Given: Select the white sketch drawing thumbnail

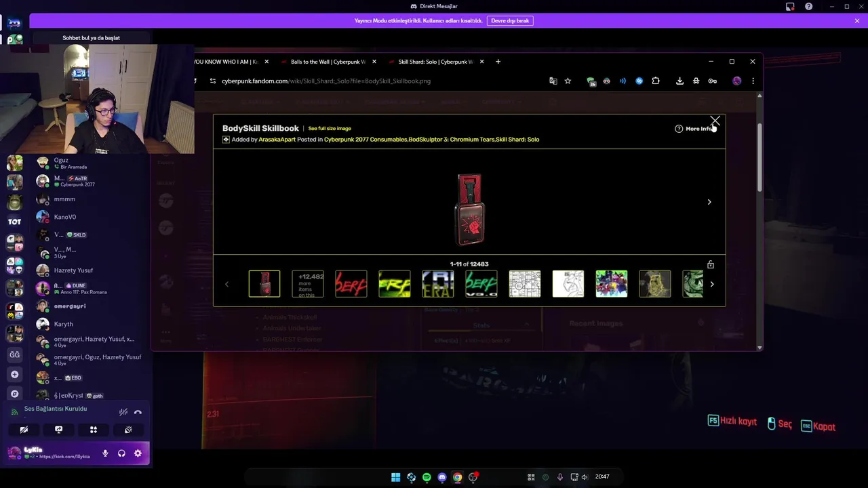Looking at the screenshot, I should (568, 284).
